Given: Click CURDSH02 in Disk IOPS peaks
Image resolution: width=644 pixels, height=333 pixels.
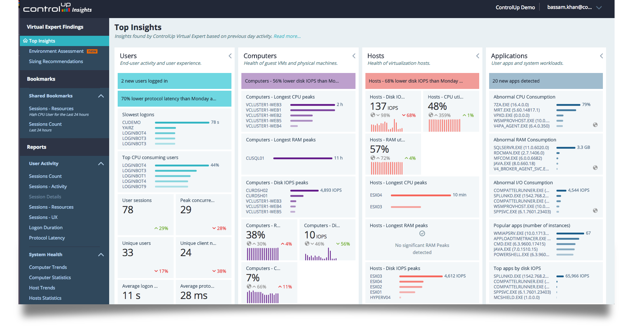Looking at the screenshot, I should [x=257, y=191].
